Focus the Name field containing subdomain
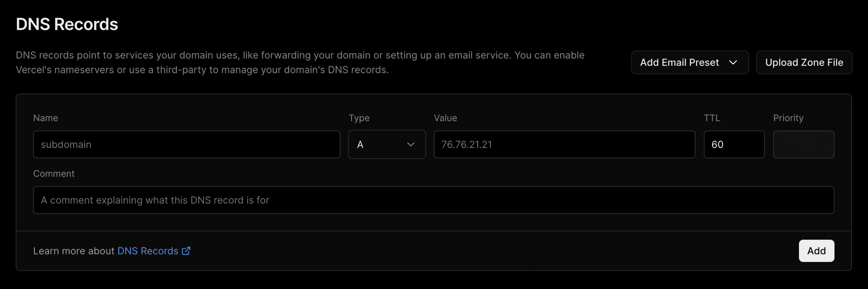The image size is (868, 289). point(186,144)
